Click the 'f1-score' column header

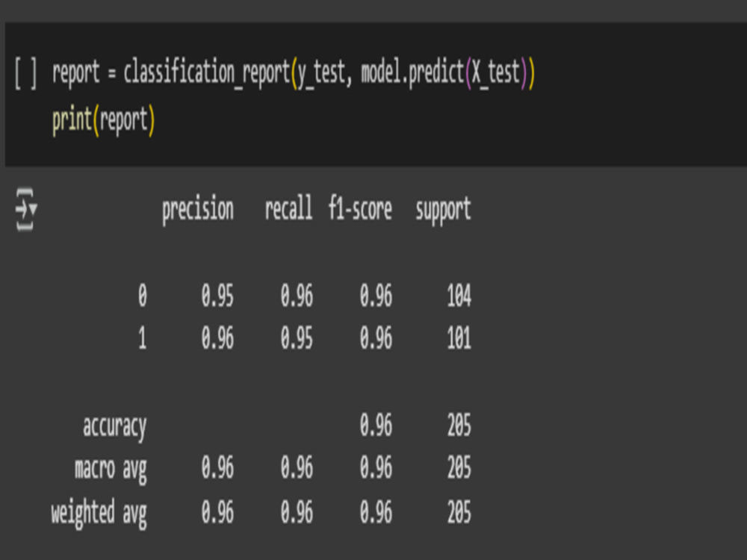360,208
